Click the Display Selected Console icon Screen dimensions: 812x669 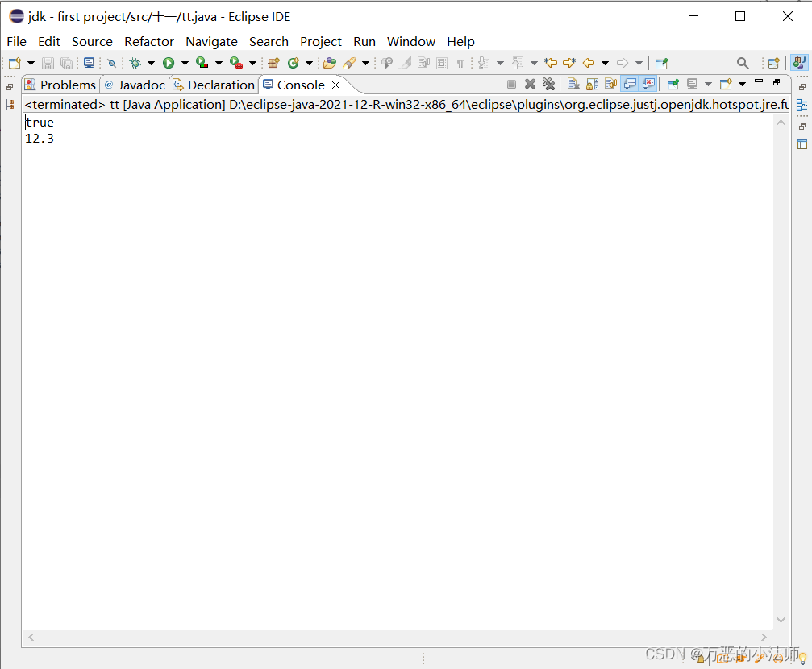692,84
